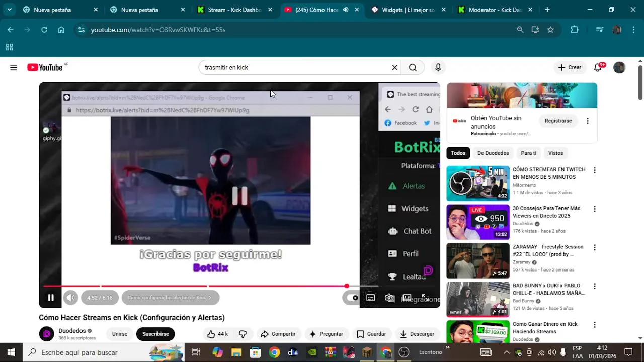Click the 4:52 / 6:18 time display
Image resolution: width=644 pixels, height=362 pixels.
click(100, 298)
